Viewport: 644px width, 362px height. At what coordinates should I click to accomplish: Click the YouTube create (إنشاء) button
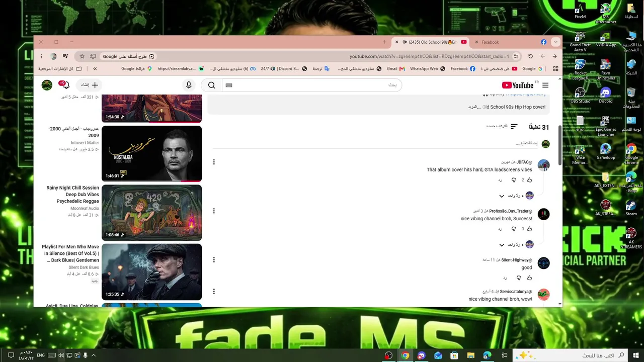click(90, 85)
